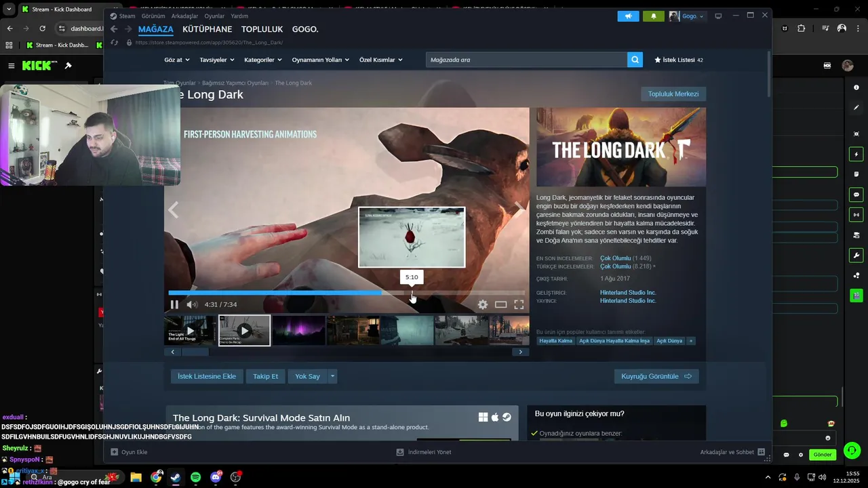Open Topluluk Merkezi
The width and height of the screenshot is (868, 488).
click(x=673, y=94)
